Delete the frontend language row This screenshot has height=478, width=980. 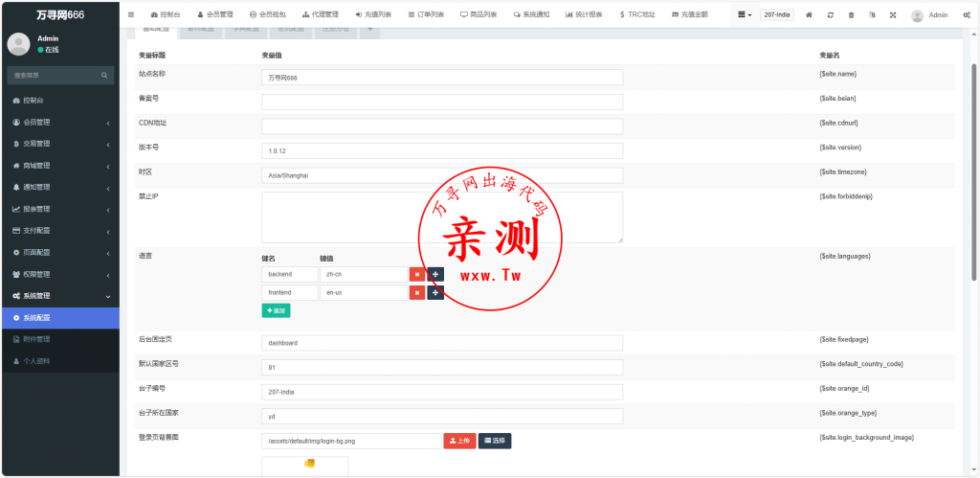(x=417, y=293)
